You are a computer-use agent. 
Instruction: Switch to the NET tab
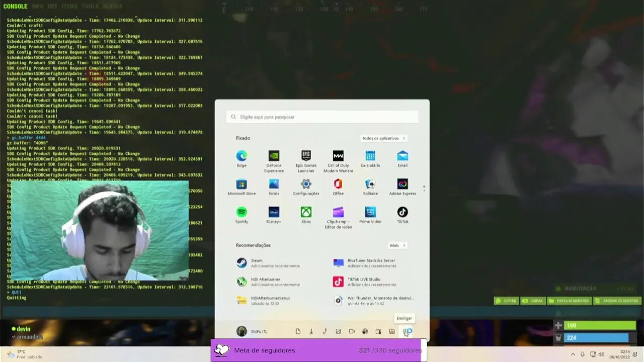click(52, 7)
